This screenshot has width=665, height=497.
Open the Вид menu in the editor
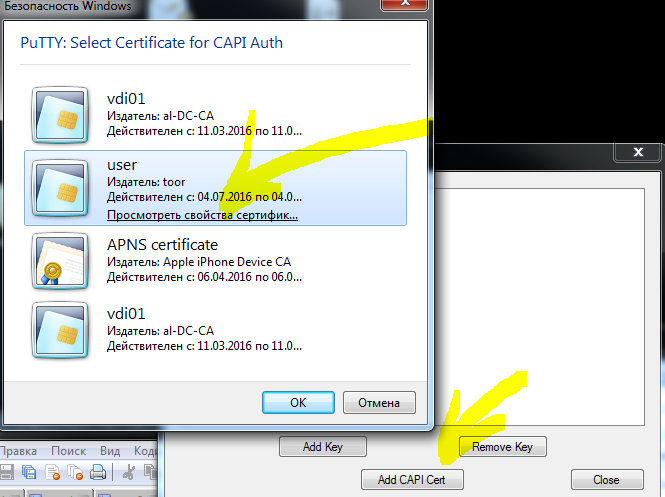110,451
